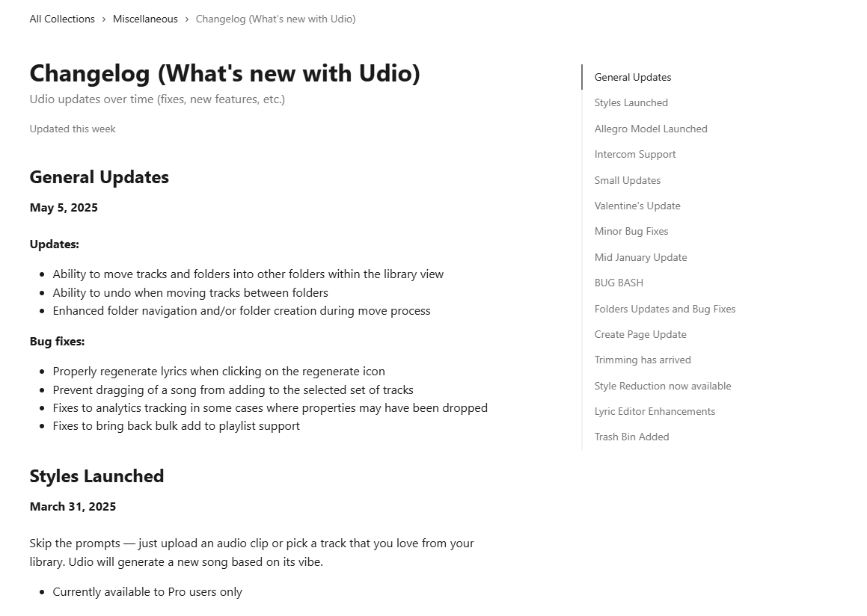Open Allegro Model Launched section link

[x=650, y=129]
